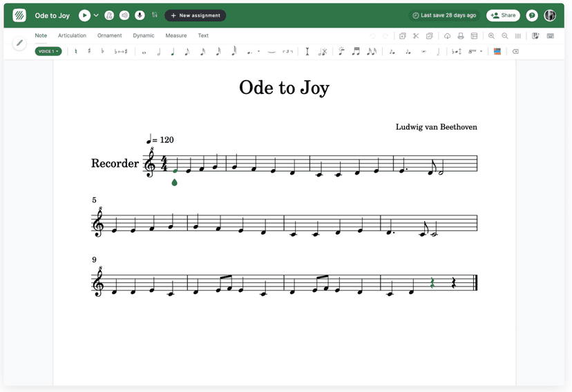The image size is (572, 392).
Task: Select the whole note duration
Action: 144,52
